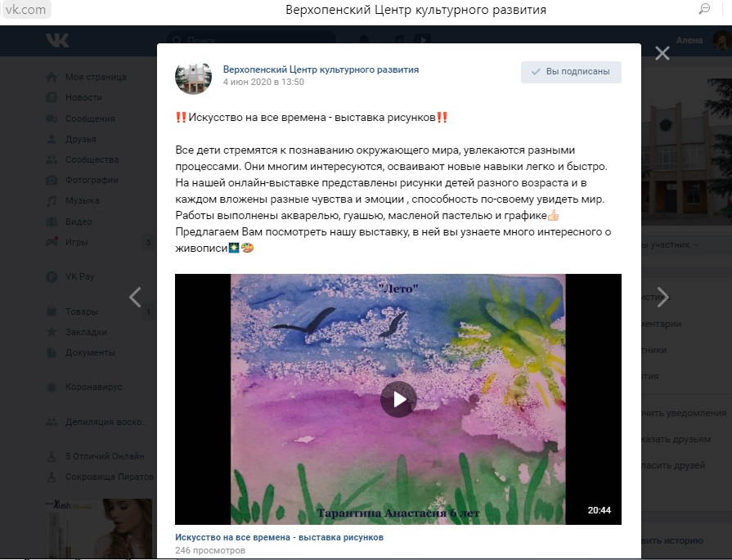This screenshot has height=560, width=732.
Task: Click the Музыка note icon
Action: [x=52, y=200]
